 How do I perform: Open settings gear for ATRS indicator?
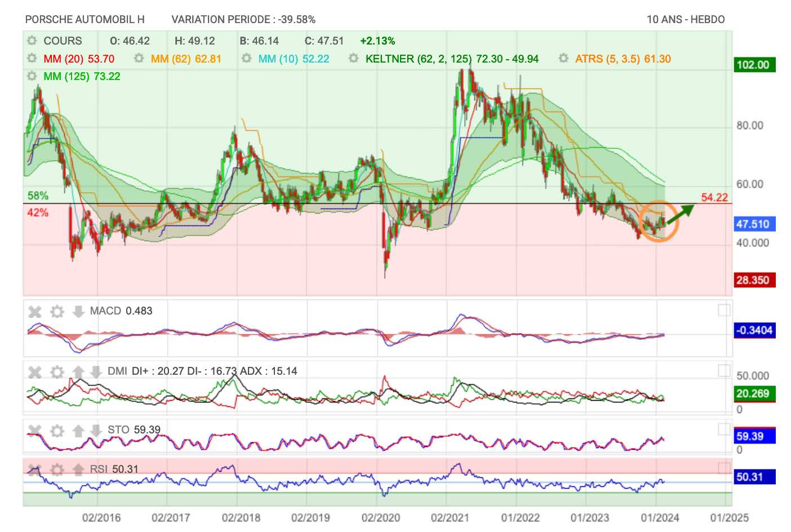(x=563, y=59)
